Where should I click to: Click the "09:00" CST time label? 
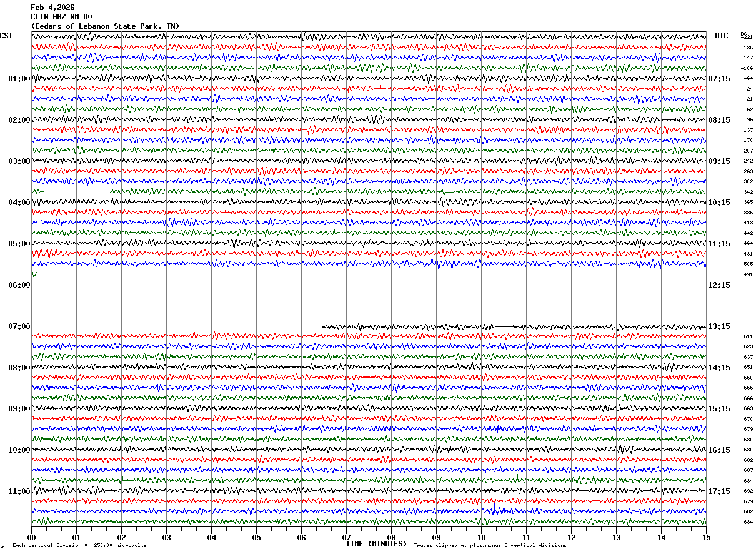pos(19,409)
